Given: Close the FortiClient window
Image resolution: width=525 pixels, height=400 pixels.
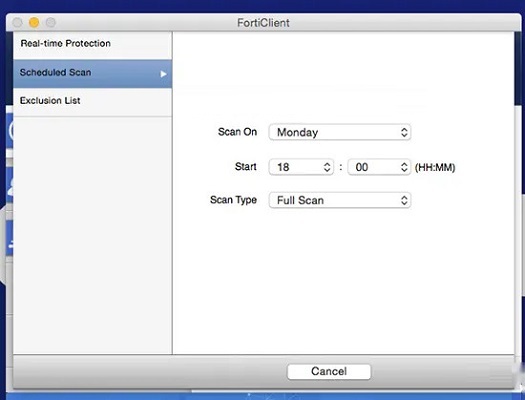Looking at the screenshot, I should 17,22.
